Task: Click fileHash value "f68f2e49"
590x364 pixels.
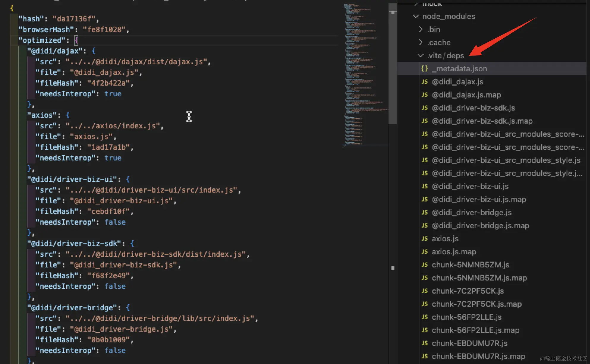Action: pyautogui.click(x=108, y=275)
